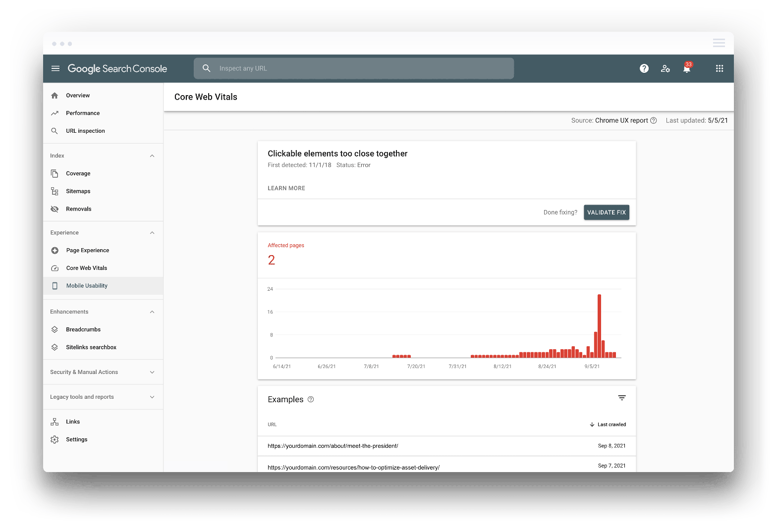Click the Examples help info icon
This screenshot has height=532, width=778.
pyautogui.click(x=311, y=399)
